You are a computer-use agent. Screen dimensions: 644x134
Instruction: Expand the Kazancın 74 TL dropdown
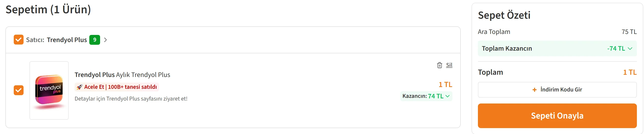tap(447, 96)
